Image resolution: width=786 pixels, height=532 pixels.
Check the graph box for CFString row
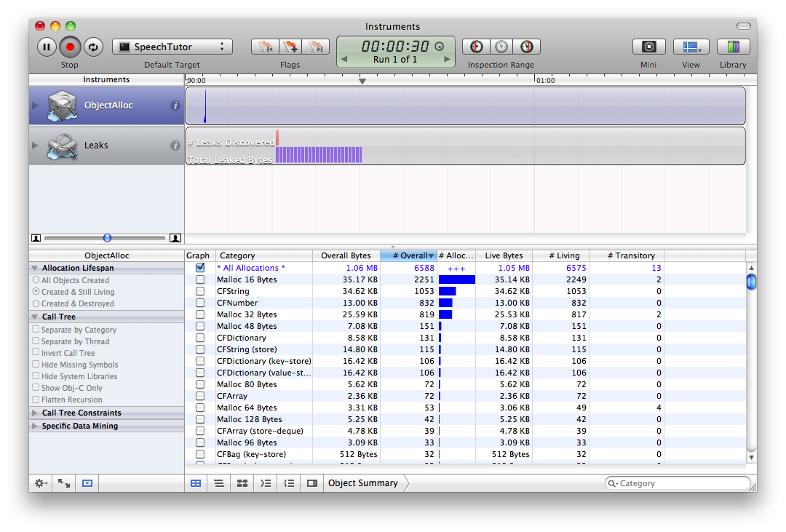tap(200, 291)
